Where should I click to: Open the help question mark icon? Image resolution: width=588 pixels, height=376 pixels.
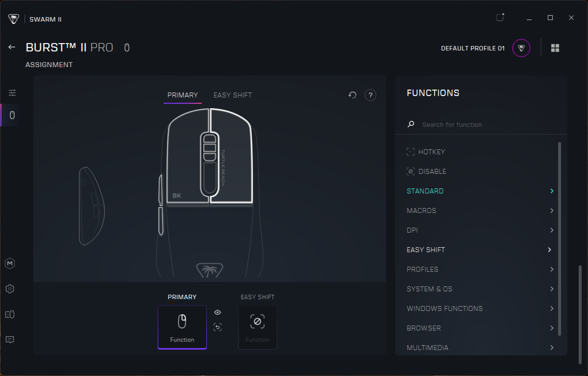coord(370,95)
